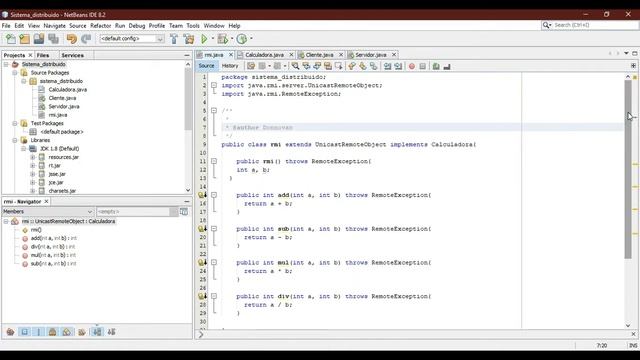
Task: Click the Open Project toolbar icon
Action: [39, 39]
